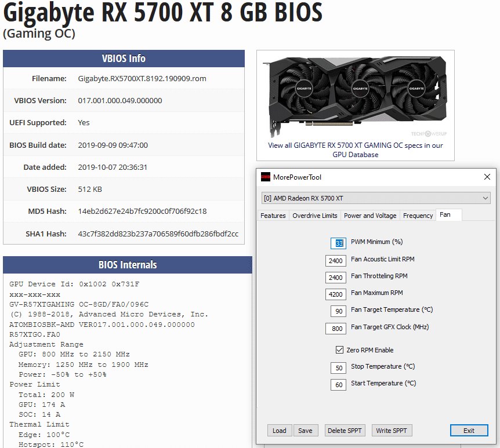Open the AMD Radeon RX 5700 XT device dropdown

(x=376, y=198)
